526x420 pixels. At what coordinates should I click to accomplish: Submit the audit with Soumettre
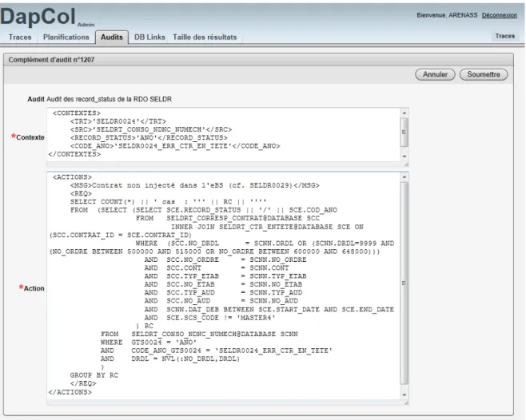[x=484, y=74]
